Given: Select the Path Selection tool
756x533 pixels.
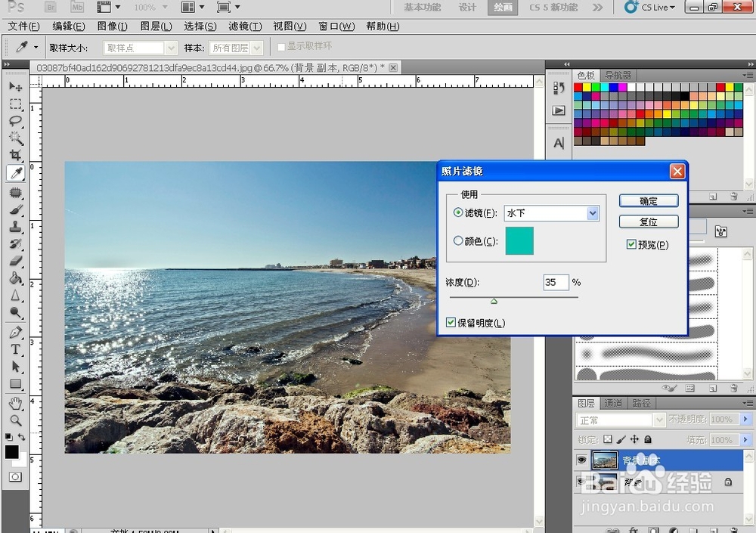Looking at the screenshot, I should (15, 367).
